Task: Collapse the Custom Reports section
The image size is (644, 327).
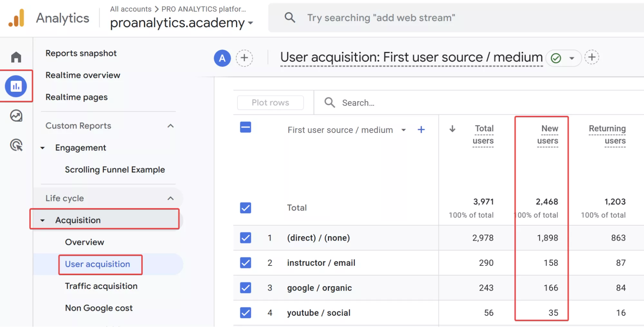Action: (170, 126)
